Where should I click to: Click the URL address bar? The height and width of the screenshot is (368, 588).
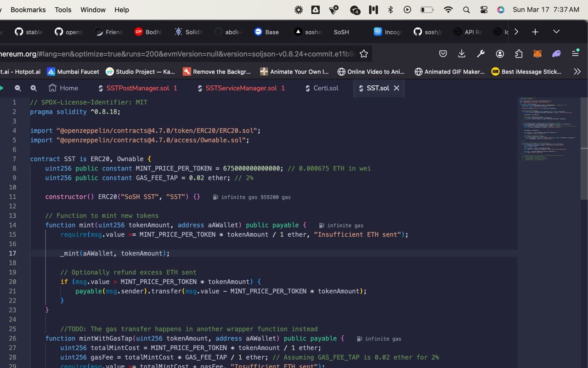click(178, 54)
